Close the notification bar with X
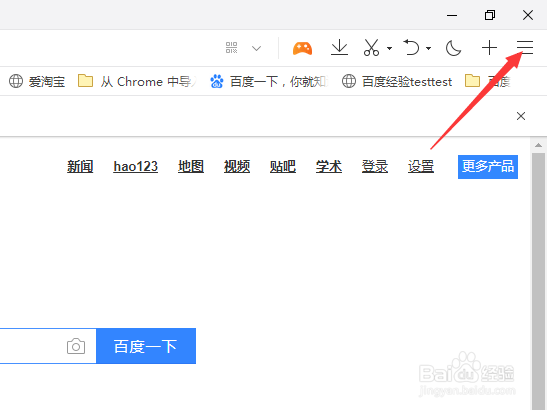Screen dimensions: 547x410 point(521,116)
